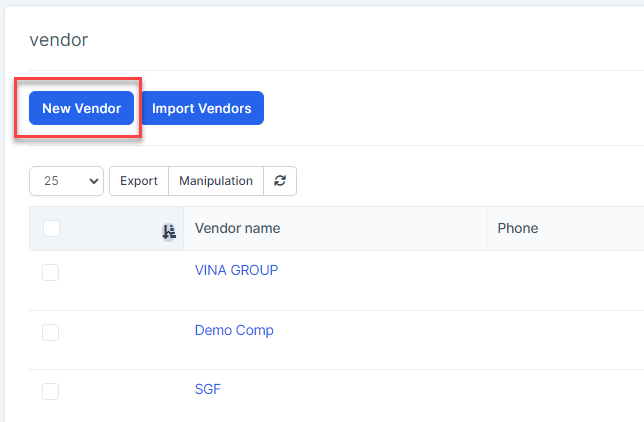Click the Phone cell for VINA GROUP
The image size is (644, 422).
[565, 280]
